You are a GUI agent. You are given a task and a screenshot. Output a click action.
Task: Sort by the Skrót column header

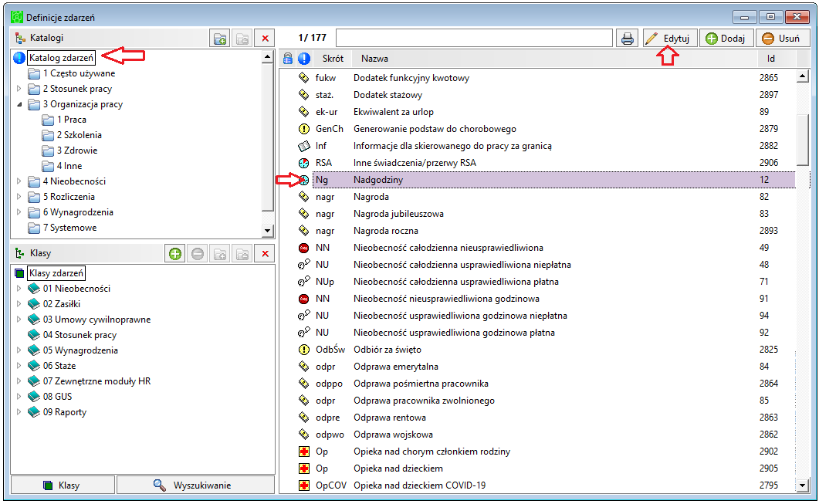(333, 59)
